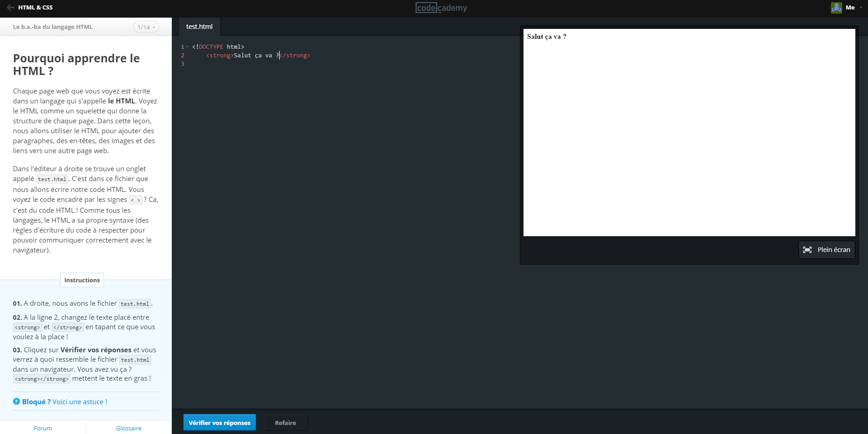The height and width of the screenshot is (434, 868).
Task: Click Vérifier vos réponses button
Action: (x=219, y=423)
